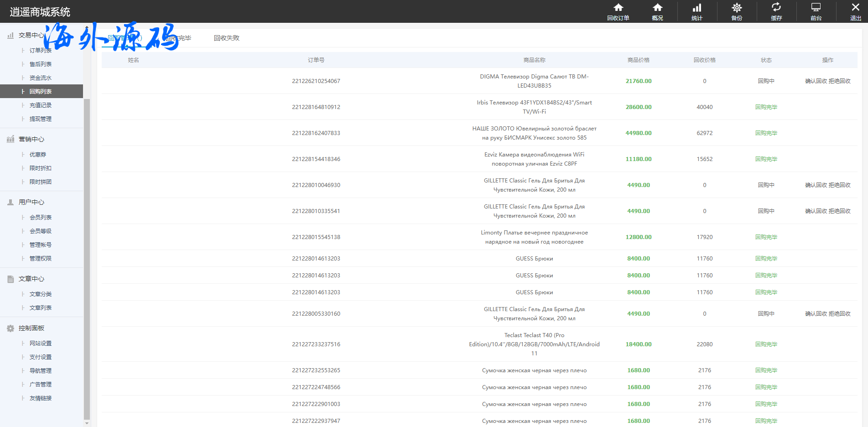Open 支付设置 under 控制面板
Screen dimensions: 868x427
pos(41,357)
